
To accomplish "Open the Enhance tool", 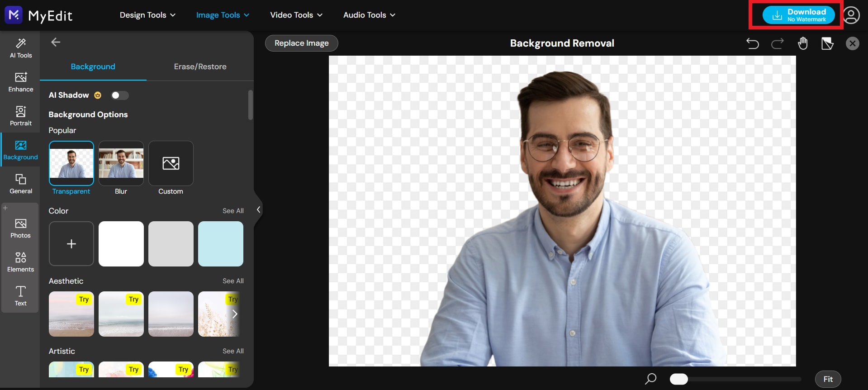I will point(21,82).
